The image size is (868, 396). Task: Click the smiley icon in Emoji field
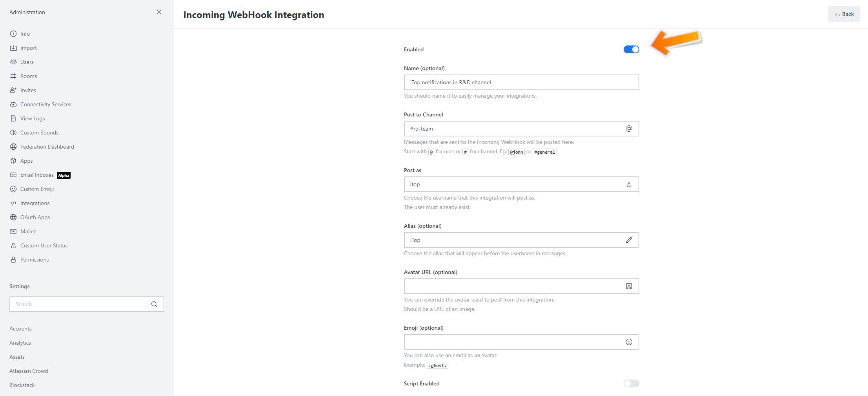point(629,342)
